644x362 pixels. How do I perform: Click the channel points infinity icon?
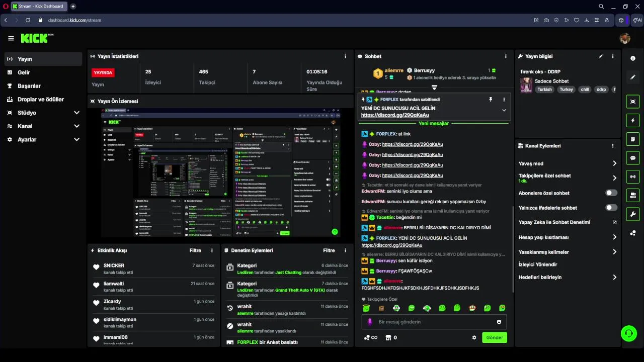(x=371, y=337)
